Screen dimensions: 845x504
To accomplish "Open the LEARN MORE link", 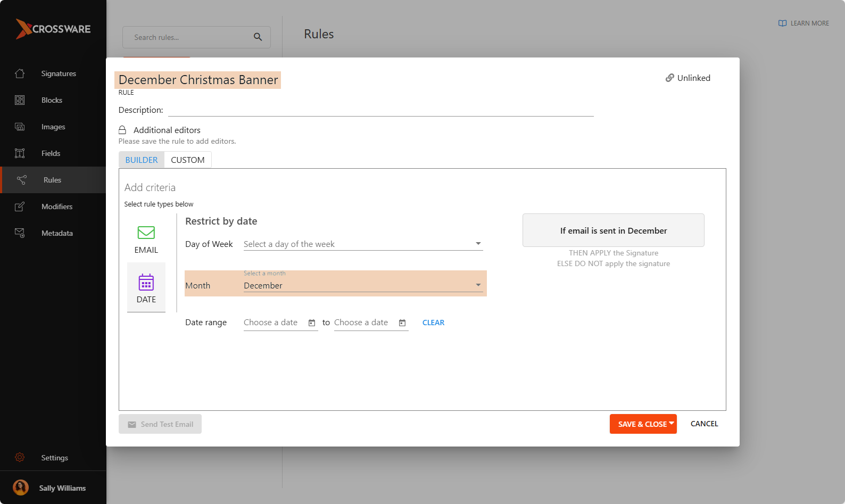I will coord(803,23).
